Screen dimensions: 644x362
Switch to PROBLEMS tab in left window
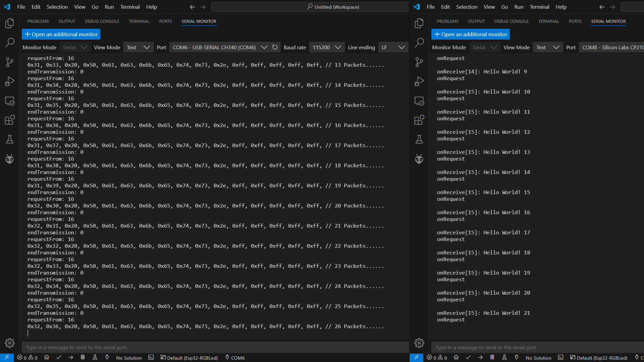click(x=38, y=21)
